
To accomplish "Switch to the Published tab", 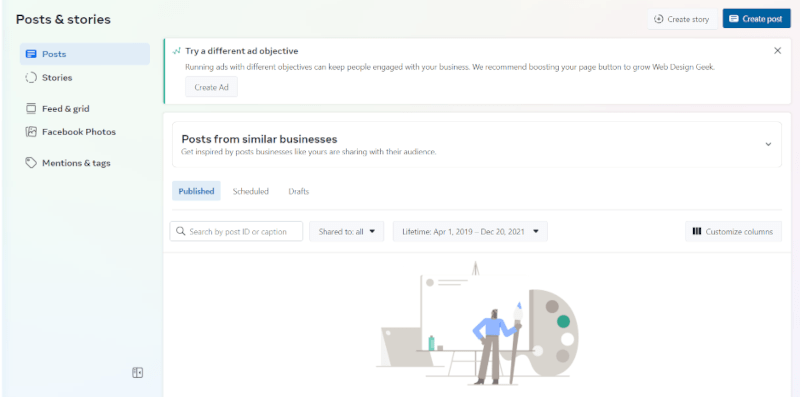I will point(196,191).
